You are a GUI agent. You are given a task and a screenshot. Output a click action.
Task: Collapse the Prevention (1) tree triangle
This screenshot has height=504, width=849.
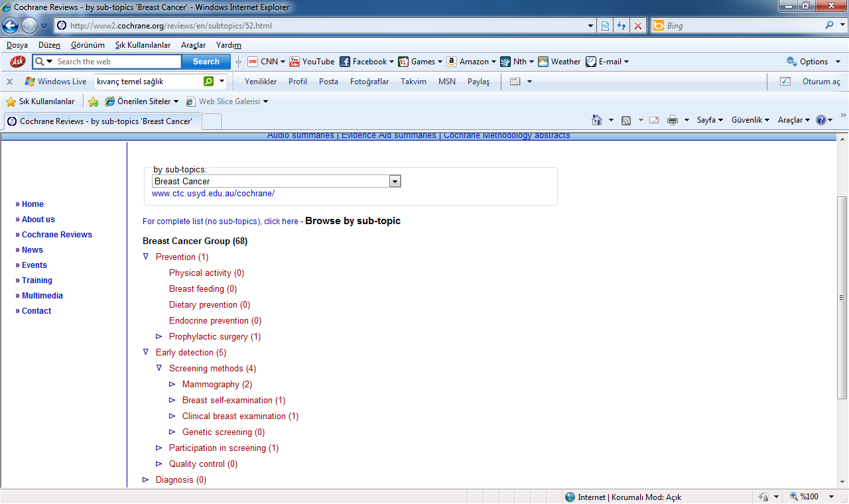pyautogui.click(x=146, y=257)
